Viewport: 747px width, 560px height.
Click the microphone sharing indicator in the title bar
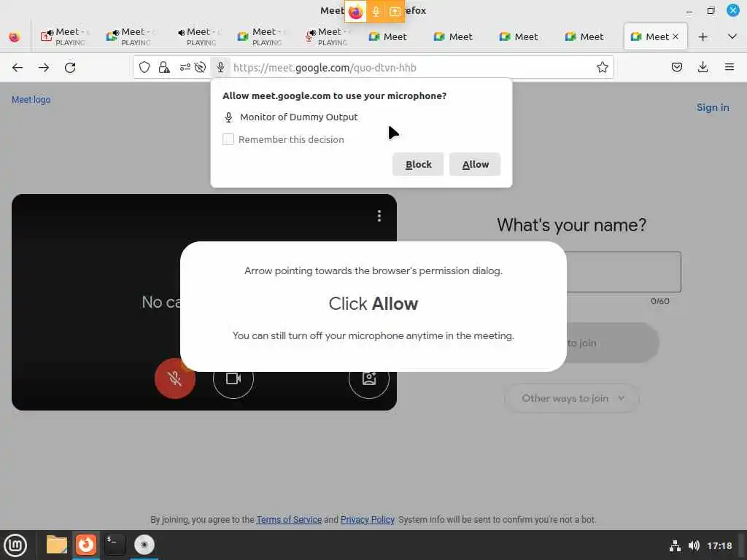376,12
